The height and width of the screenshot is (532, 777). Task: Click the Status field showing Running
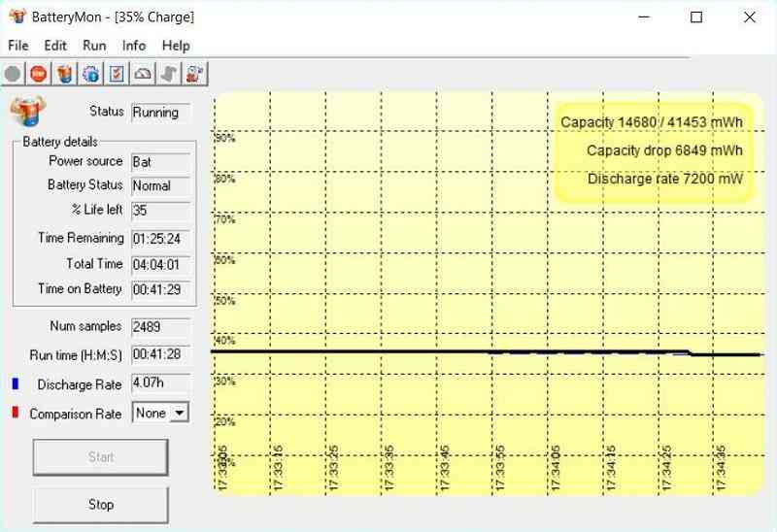(x=160, y=113)
